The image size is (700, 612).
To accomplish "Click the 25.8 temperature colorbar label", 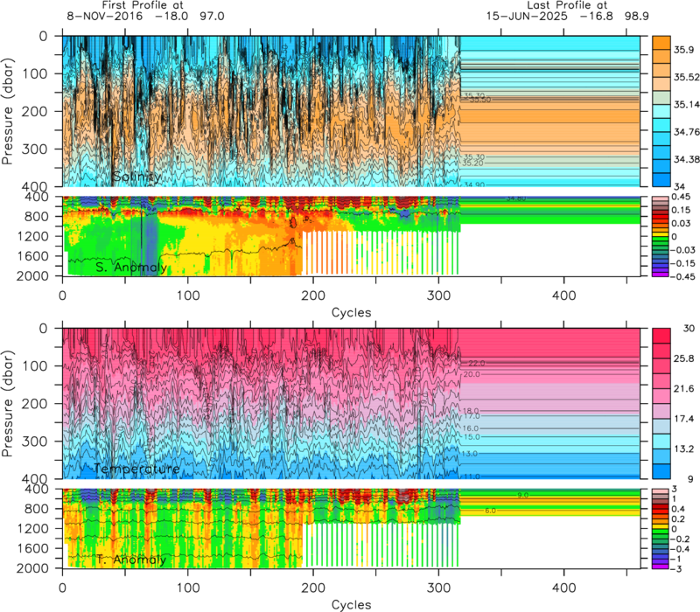I will coord(683,358).
